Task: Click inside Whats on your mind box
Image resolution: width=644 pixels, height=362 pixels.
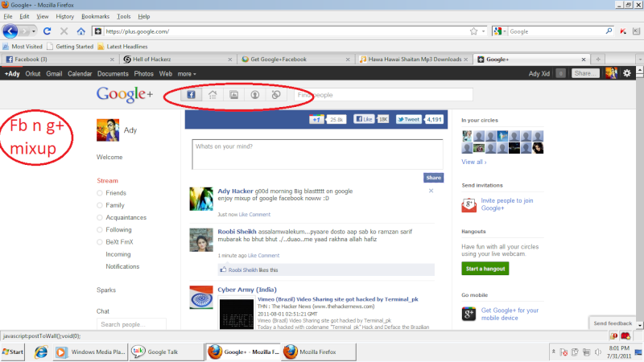Action: coord(317,154)
